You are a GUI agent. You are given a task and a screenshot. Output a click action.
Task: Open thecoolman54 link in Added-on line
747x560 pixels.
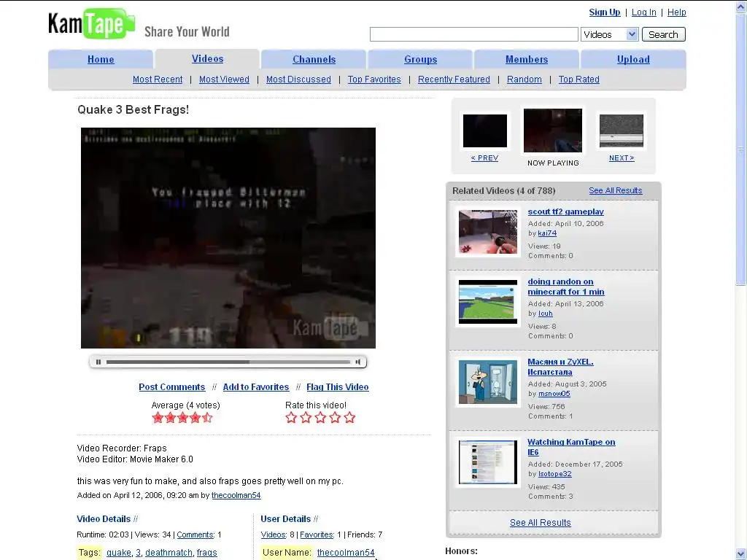coord(236,495)
